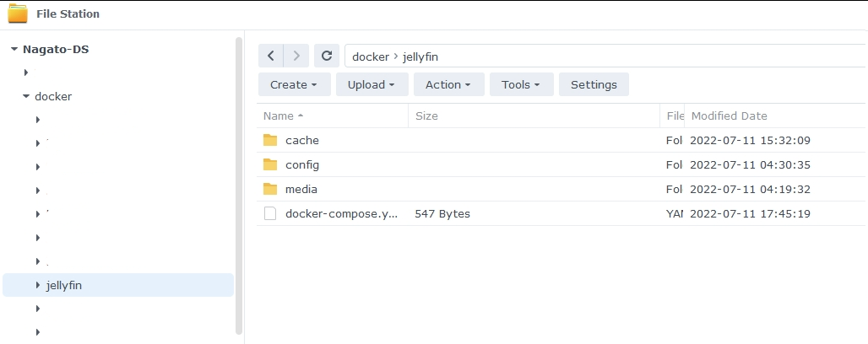This screenshot has height=344, width=868.
Task: Collapse the Nagato-DS tree node
Action: click(x=14, y=49)
